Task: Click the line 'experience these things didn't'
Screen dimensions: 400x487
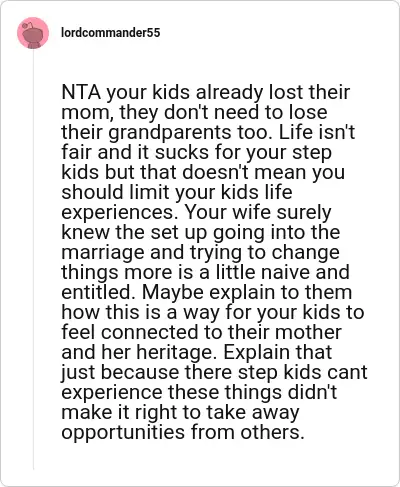Action: (199, 392)
